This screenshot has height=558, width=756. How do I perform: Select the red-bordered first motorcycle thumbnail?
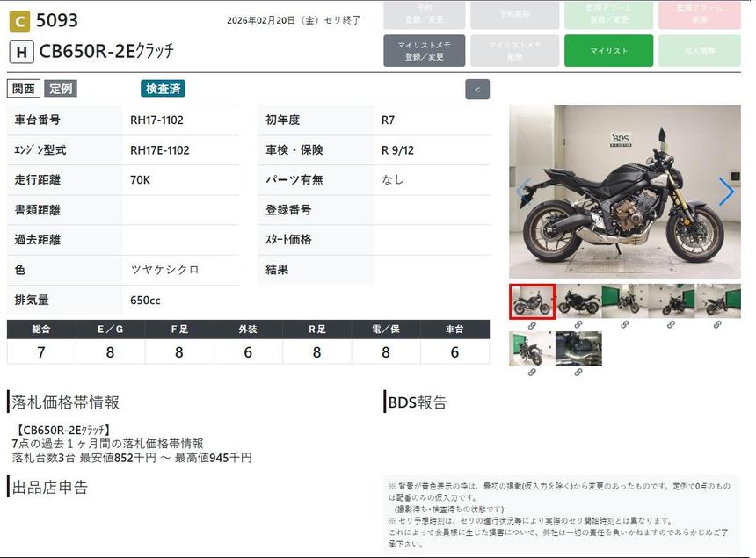pos(532,301)
